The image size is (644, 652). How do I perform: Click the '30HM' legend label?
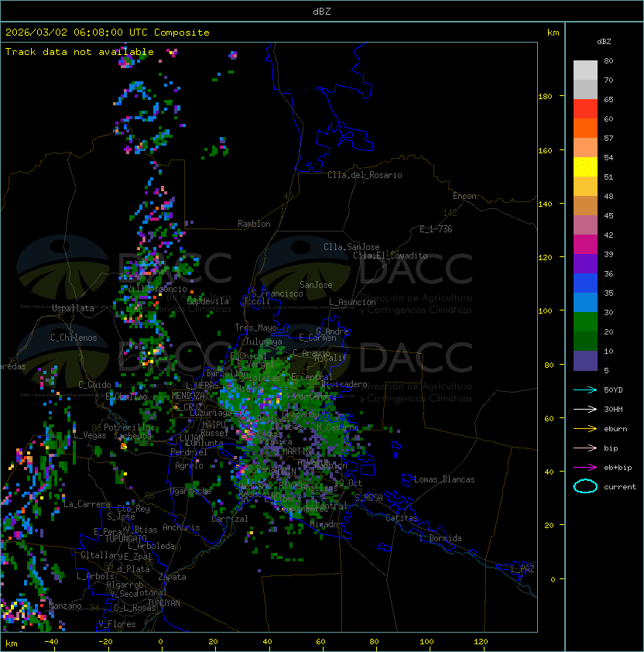(613, 409)
